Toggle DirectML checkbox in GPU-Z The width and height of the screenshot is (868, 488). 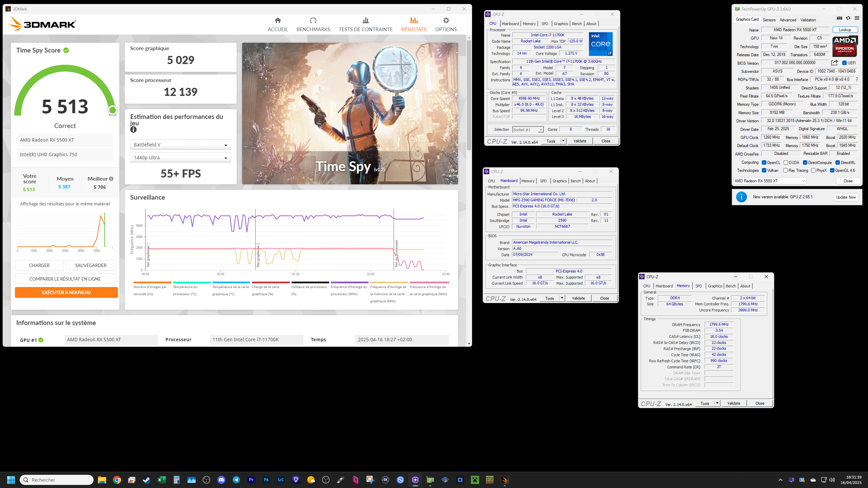tap(837, 163)
